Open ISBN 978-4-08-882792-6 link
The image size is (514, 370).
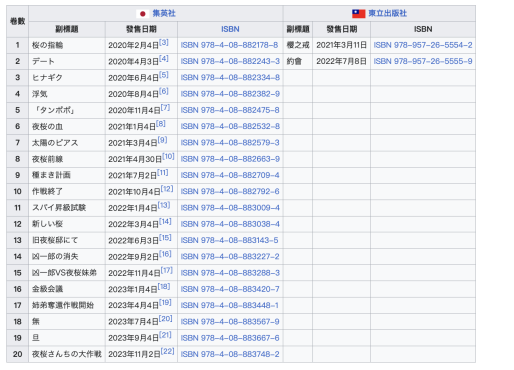pyautogui.click(x=230, y=192)
